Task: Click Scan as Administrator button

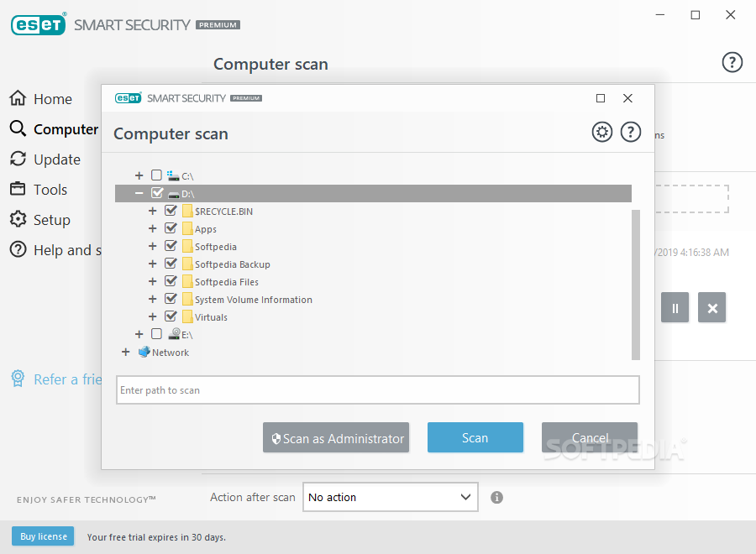Action: click(335, 437)
